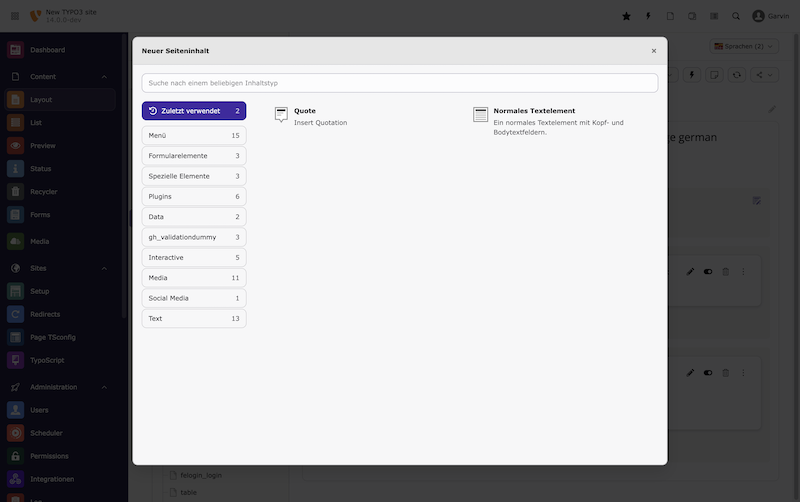
Task: Choose the Normales Textelement icon
Action: click(x=481, y=115)
